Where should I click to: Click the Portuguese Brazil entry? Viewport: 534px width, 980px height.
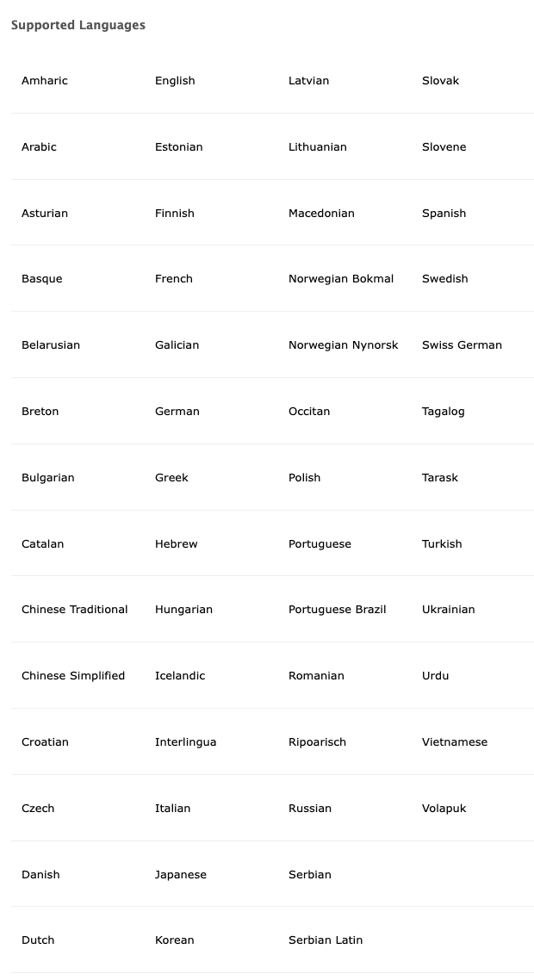[337, 610]
